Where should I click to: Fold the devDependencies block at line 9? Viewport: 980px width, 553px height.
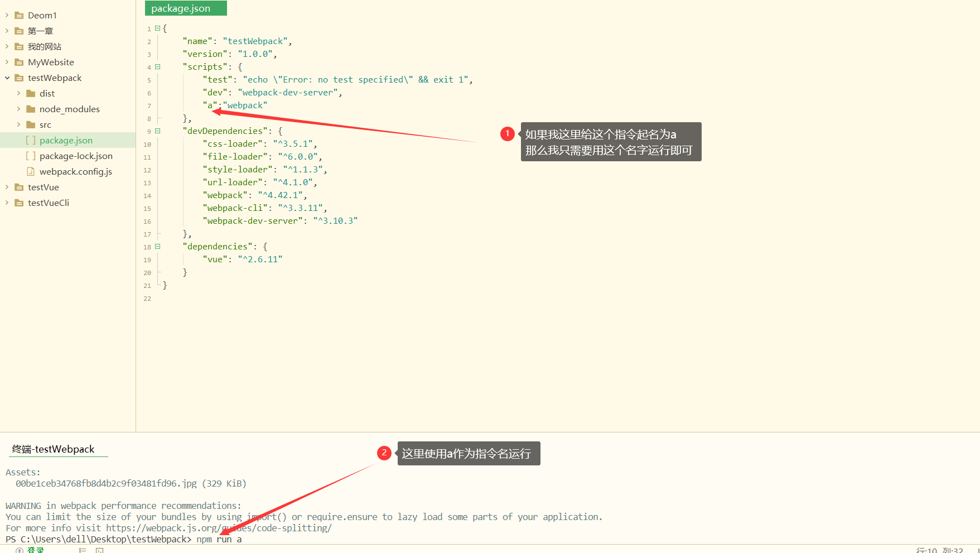pos(157,131)
